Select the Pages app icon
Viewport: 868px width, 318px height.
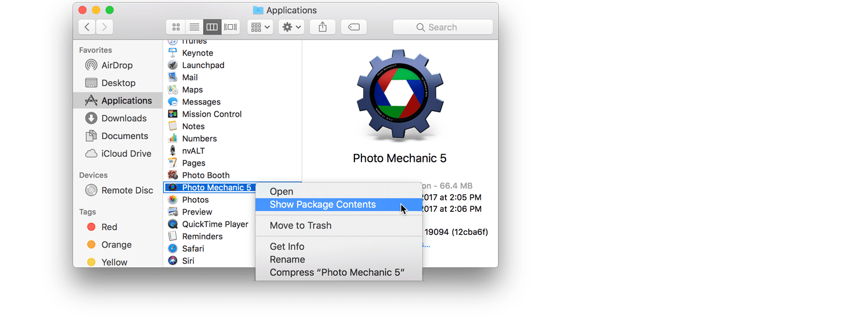tap(173, 163)
